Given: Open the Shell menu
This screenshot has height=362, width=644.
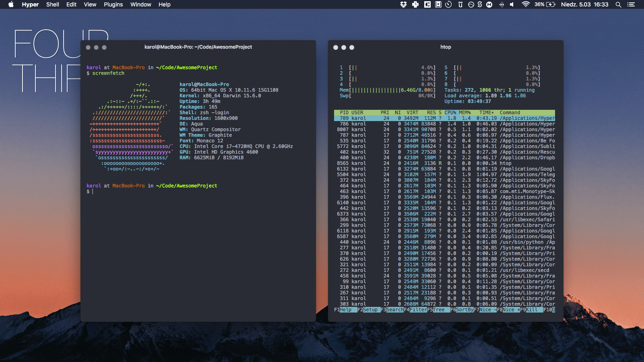Looking at the screenshot, I should click(53, 4).
